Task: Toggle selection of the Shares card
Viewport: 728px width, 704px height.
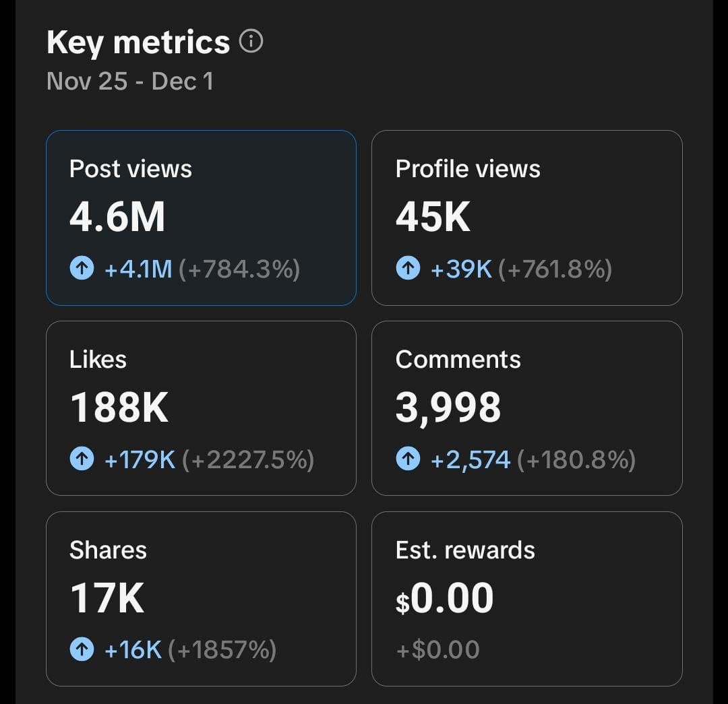Action: 201,600
